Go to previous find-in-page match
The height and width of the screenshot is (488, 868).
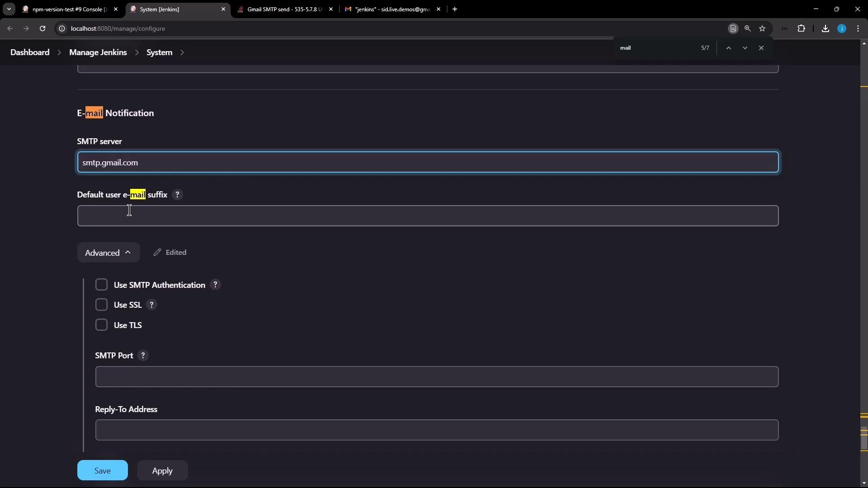coord(728,48)
